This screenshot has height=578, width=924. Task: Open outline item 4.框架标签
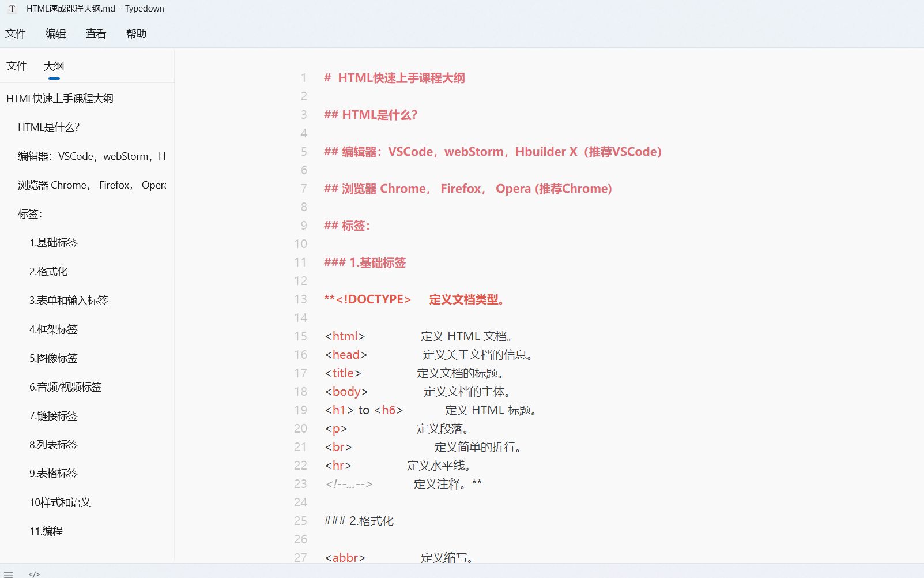(x=54, y=329)
